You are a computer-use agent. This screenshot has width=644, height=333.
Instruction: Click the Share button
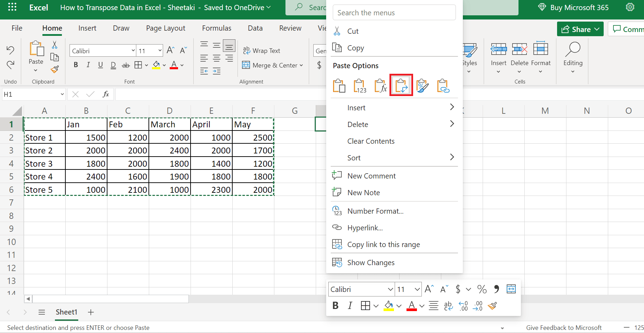[580, 29]
